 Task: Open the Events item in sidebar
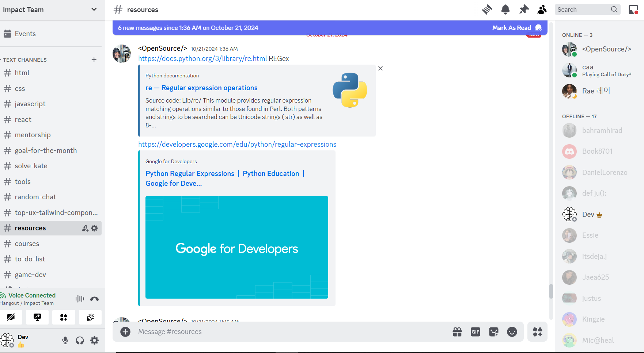(x=25, y=34)
